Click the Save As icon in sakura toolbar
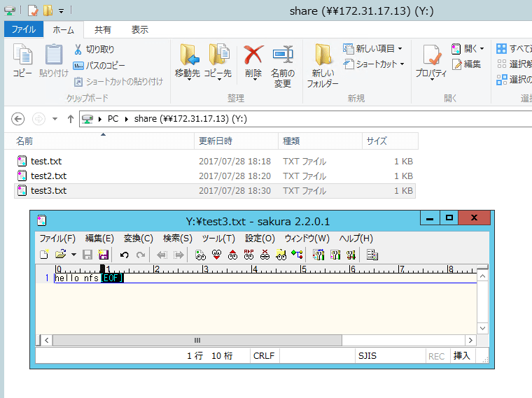This screenshot has height=398, width=532. (x=103, y=255)
